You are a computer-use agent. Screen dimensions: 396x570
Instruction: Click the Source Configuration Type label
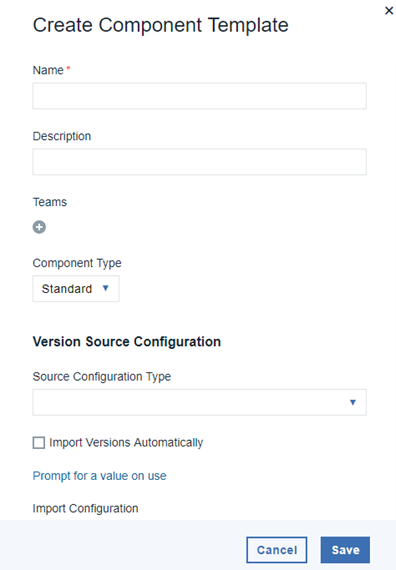pyautogui.click(x=102, y=377)
